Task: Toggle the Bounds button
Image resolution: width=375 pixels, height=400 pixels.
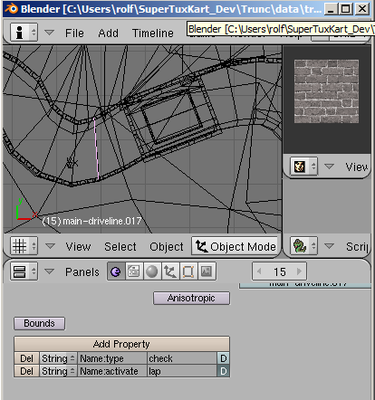Action: point(39,323)
